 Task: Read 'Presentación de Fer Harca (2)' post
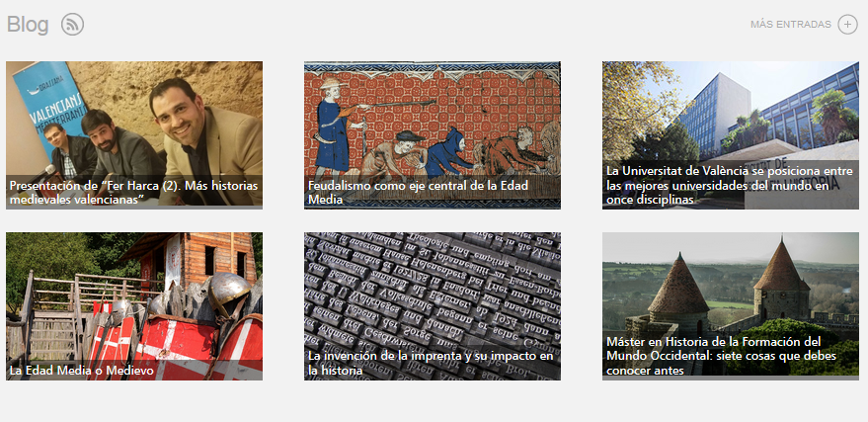[134, 192]
